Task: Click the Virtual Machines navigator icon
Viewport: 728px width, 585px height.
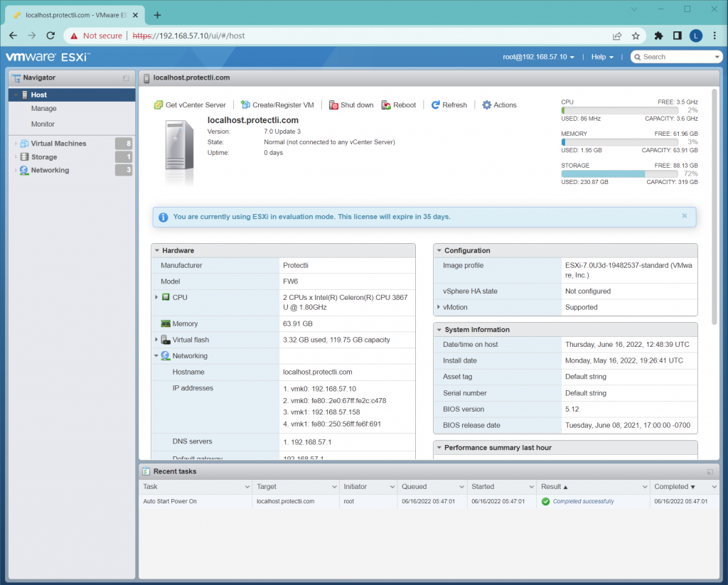Action: (25, 144)
